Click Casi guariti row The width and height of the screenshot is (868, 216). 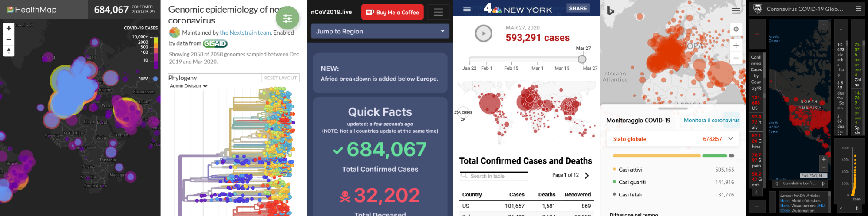point(673,182)
